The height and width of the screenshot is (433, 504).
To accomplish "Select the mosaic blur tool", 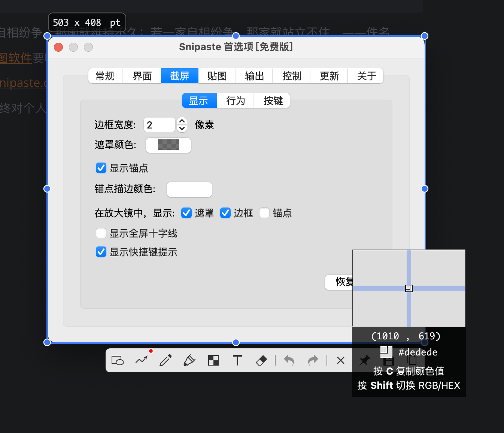I will (x=213, y=360).
